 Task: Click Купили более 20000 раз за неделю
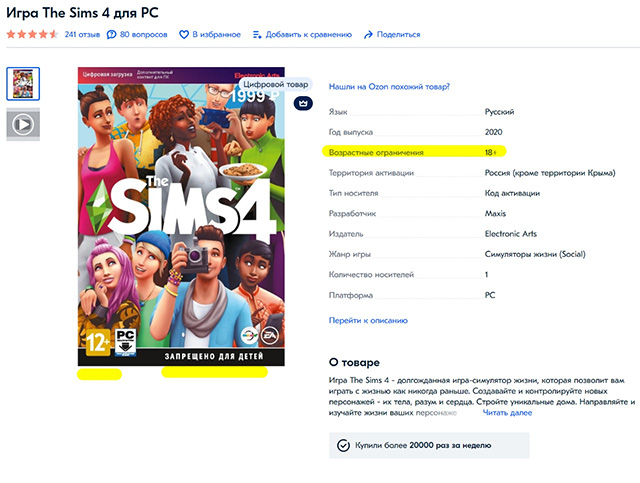pos(423,445)
